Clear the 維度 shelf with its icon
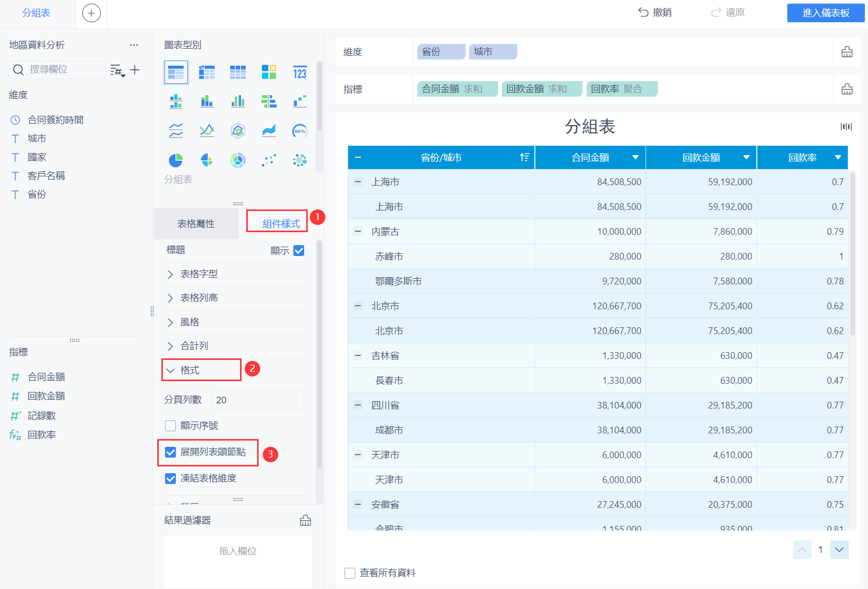The image size is (868, 589). (x=847, y=52)
